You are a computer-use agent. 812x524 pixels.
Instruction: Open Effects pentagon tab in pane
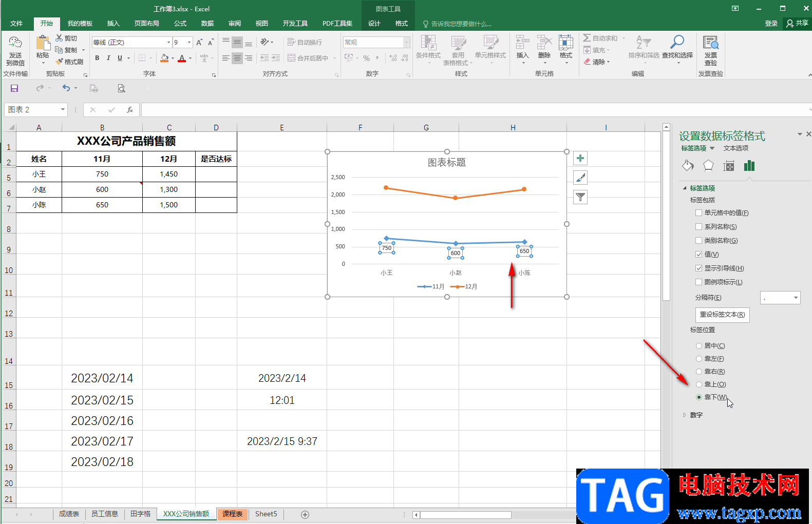(708, 165)
